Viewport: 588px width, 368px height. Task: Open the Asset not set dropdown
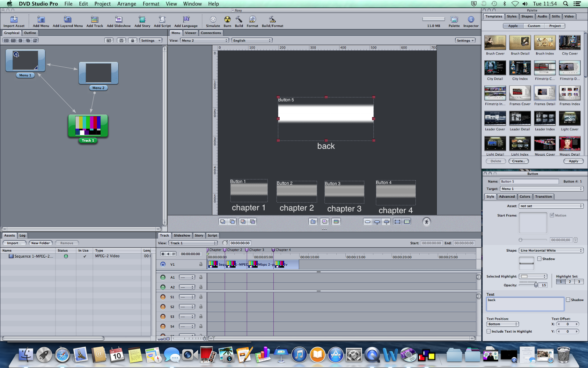pos(551,206)
